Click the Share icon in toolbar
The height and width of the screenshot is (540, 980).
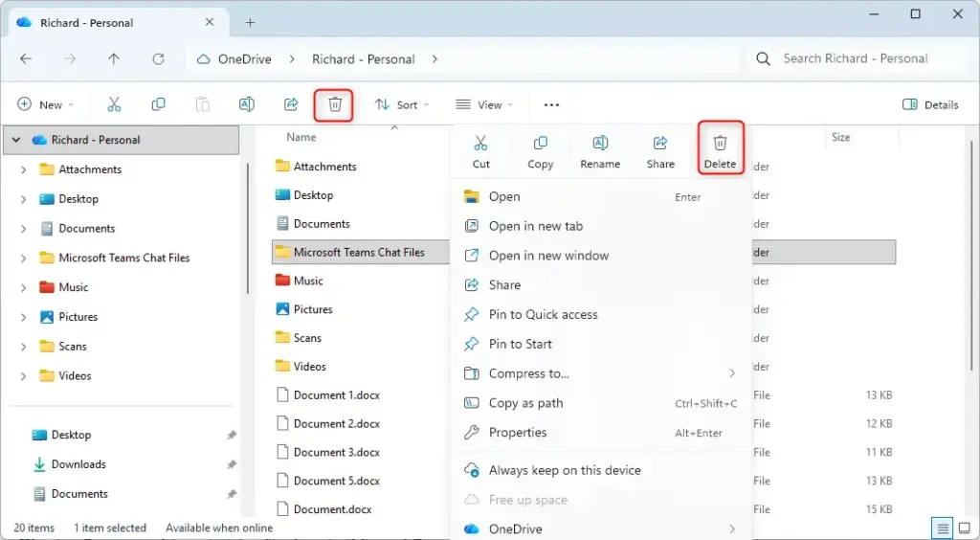pyautogui.click(x=291, y=104)
